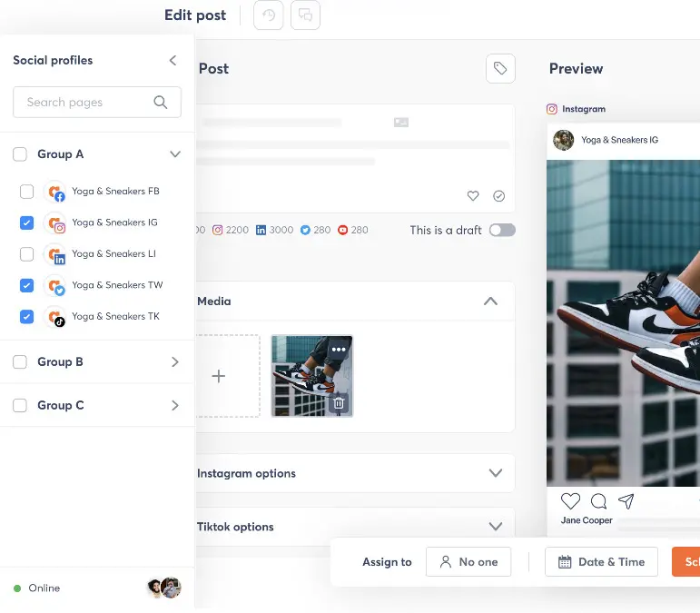Select the Yoga & Sneakers IG profile name
The width and height of the screenshot is (700, 613).
pyautogui.click(x=114, y=222)
